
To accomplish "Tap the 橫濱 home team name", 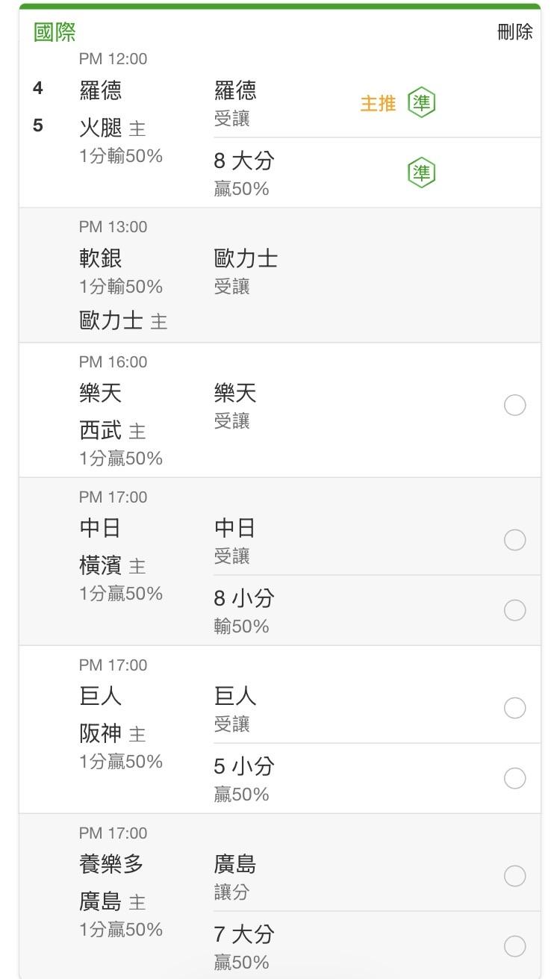I will point(101,566).
